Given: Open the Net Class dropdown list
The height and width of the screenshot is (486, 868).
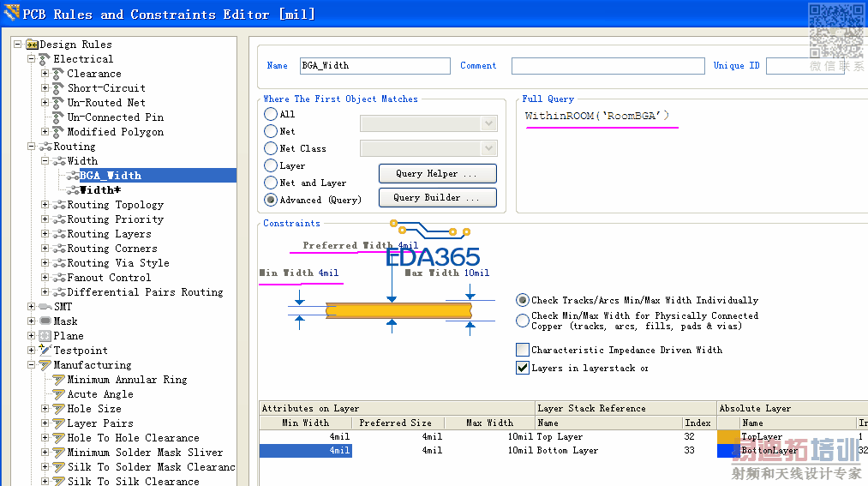Looking at the screenshot, I should tap(488, 148).
